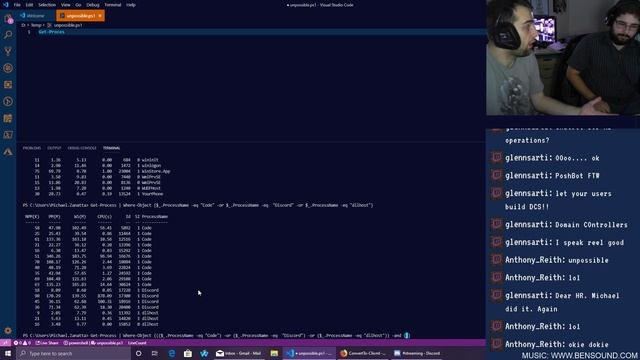Open the Selection menu
640x360 pixels.
point(47,5)
